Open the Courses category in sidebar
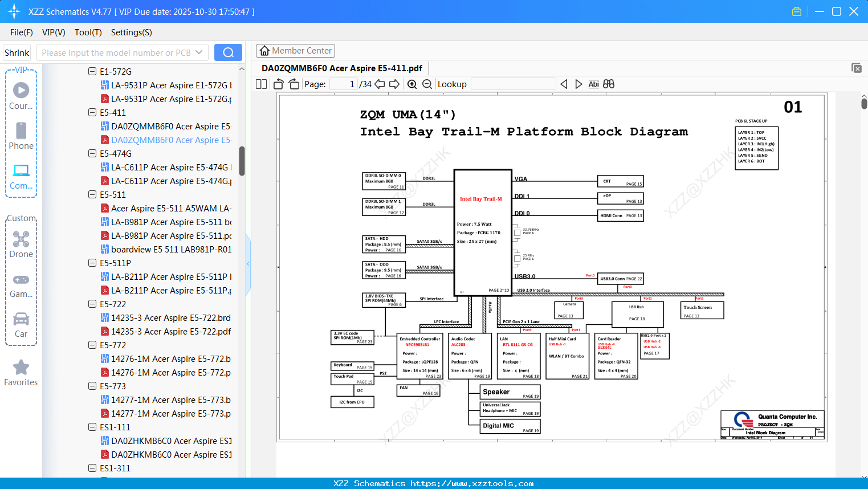Image resolution: width=868 pixels, height=489 pixels. (21, 96)
